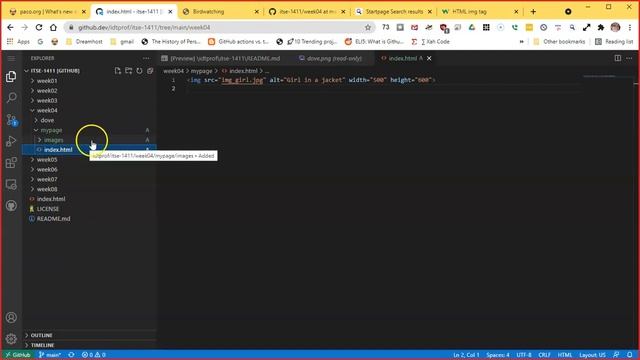Expand the TIMELINE section

[90, 345]
